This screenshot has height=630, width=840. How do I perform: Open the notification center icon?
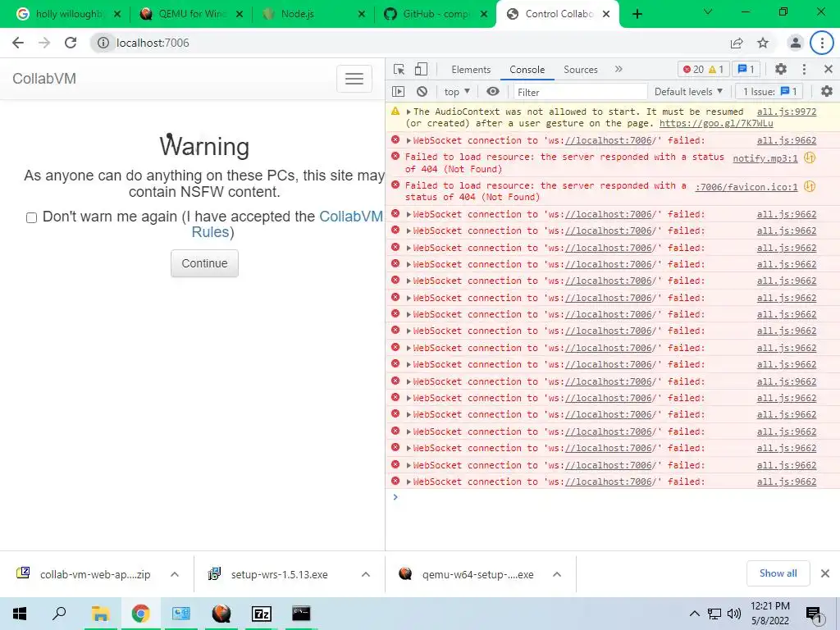tap(815, 615)
